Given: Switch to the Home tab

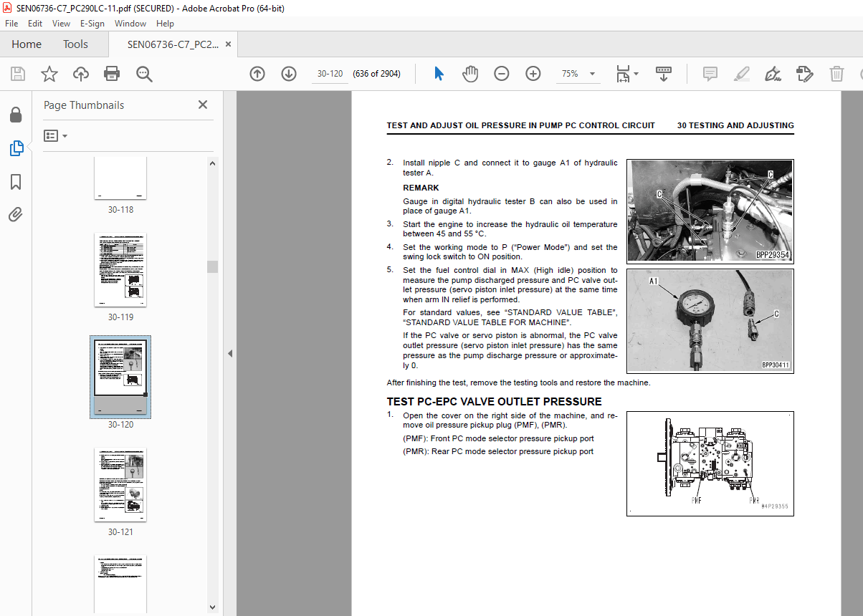Looking at the screenshot, I should (x=27, y=44).
